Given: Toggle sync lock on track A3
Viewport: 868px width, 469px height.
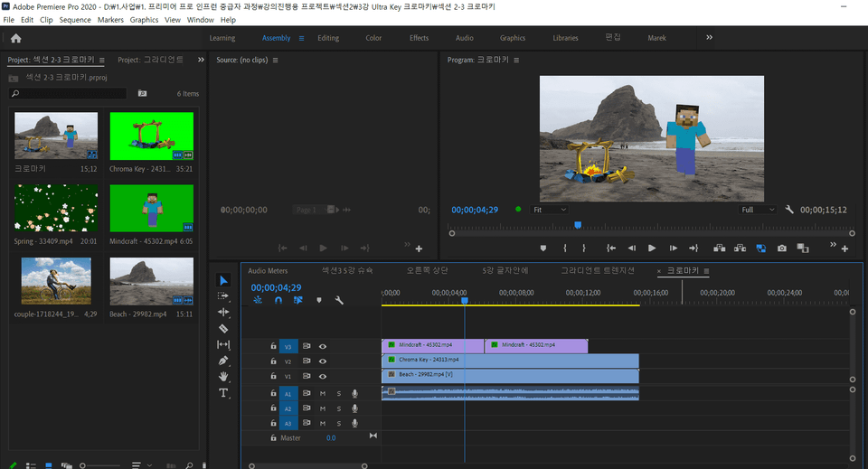Looking at the screenshot, I should (x=307, y=423).
